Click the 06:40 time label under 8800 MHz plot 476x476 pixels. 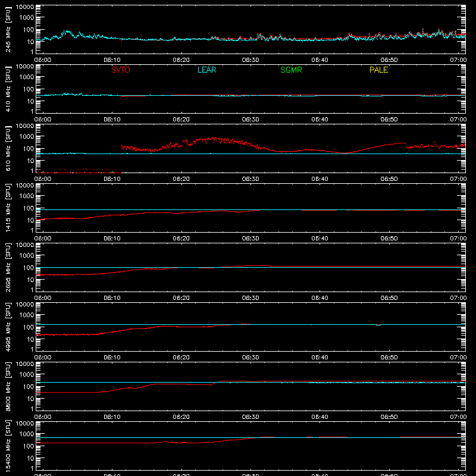tap(320, 417)
